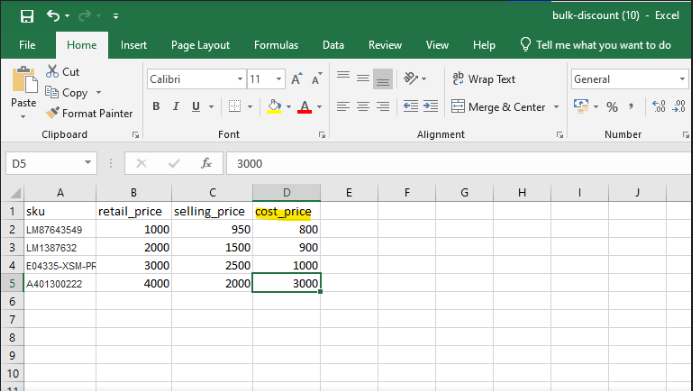Click Insert Function fx icon
Image resolution: width=693 pixels, height=391 pixels.
206,163
